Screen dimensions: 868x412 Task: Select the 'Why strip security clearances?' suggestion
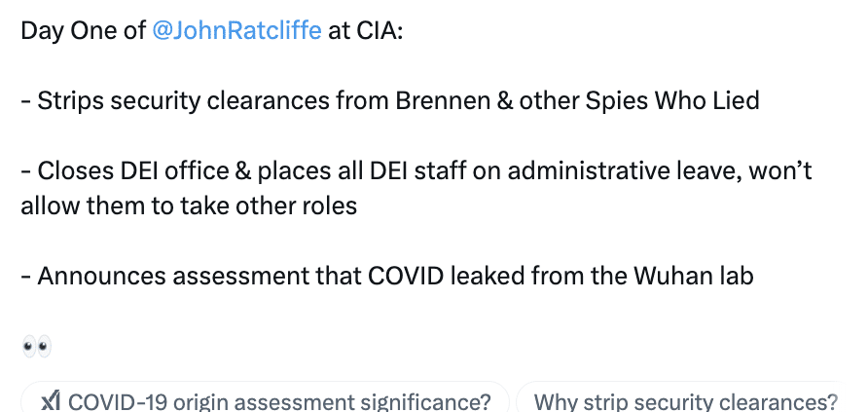pyautogui.click(x=685, y=401)
